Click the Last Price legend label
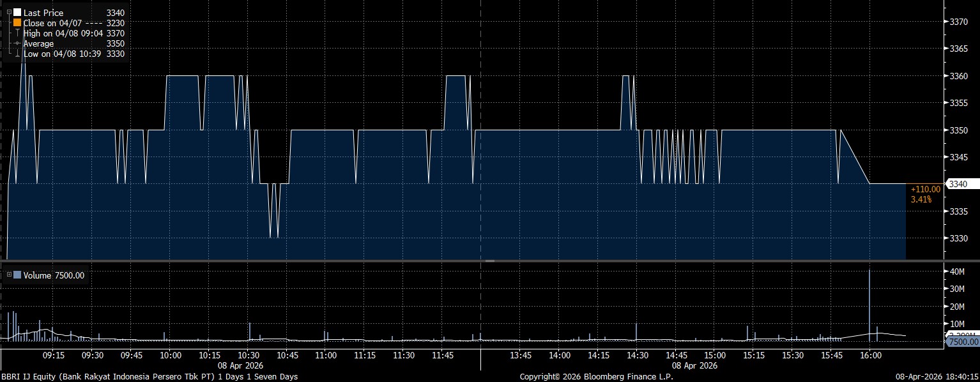This screenshot has height=382, width=980. coord(43,13)
